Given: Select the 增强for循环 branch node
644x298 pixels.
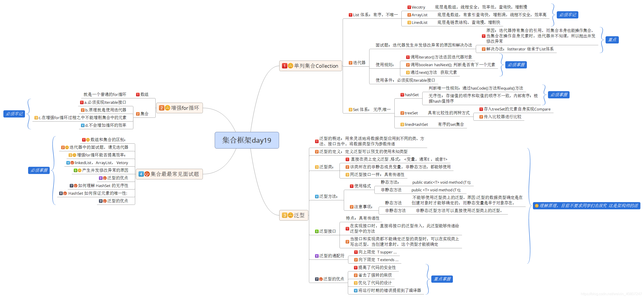Looking at the screenshot, I should point(179,108).
